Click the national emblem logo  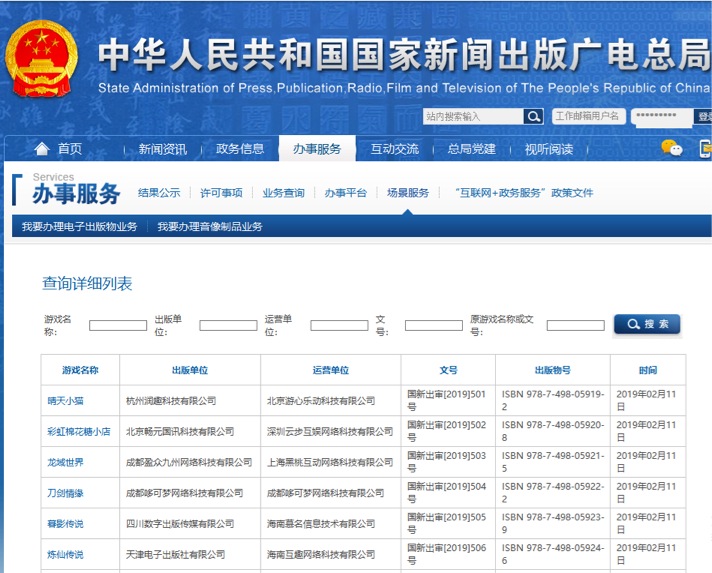41,59
